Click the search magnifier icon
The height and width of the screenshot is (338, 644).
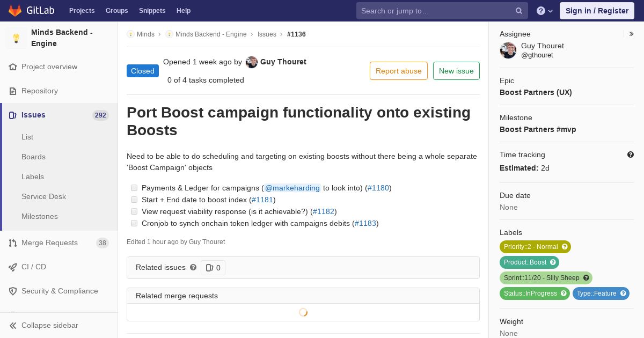point(519,11)
